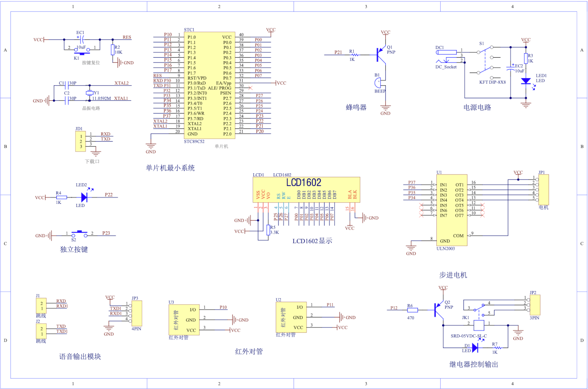Select the LCD1602 display component
This screenshot has height=389, width=588.
[x=306, y=189]
